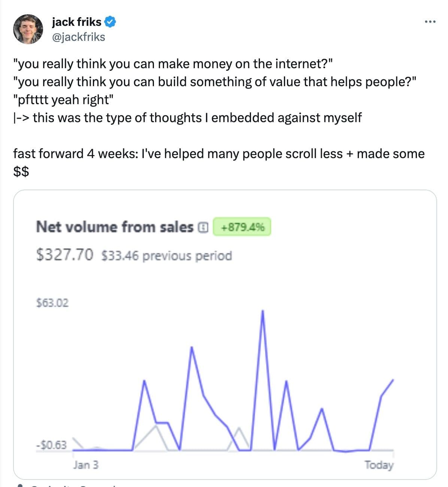Open the tweet's more options menu

pyautogui.click(x=430, y=22)
